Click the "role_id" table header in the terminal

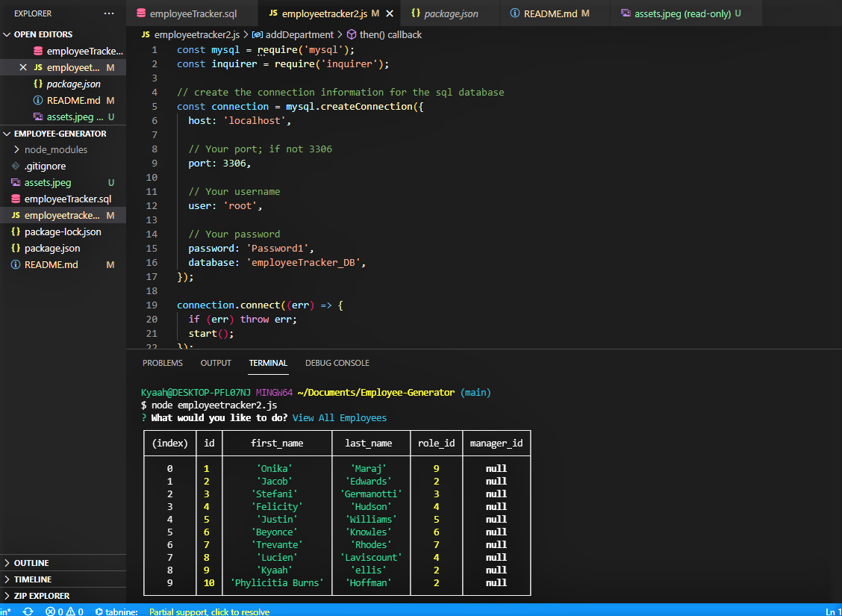(436, 443)
